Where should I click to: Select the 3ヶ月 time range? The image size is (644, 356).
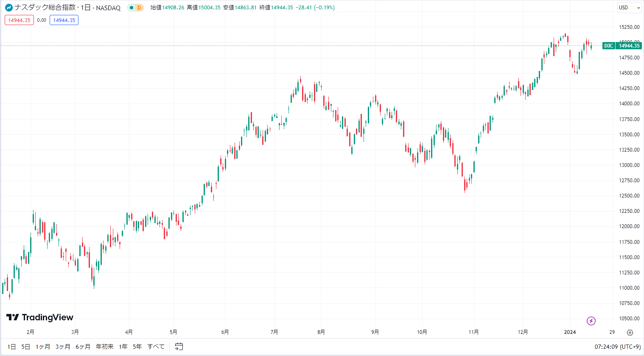(x=63, y=347)
